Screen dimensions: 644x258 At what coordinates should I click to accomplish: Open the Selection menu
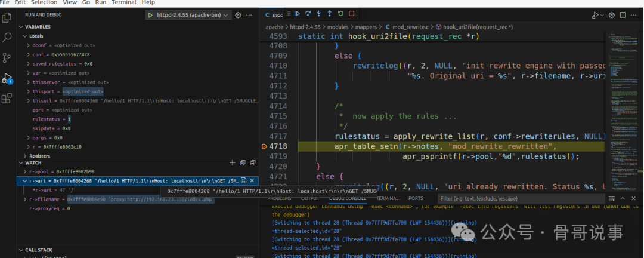tap(44, 2)
